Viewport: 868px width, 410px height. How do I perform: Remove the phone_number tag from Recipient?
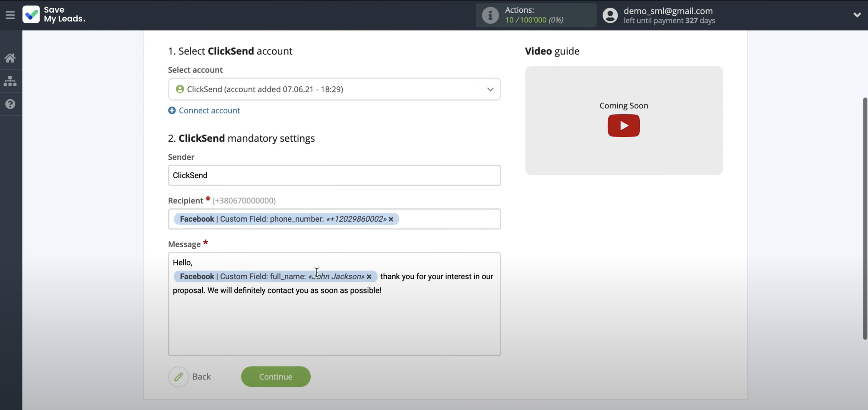pyautogui.click(x=391, y=219)
